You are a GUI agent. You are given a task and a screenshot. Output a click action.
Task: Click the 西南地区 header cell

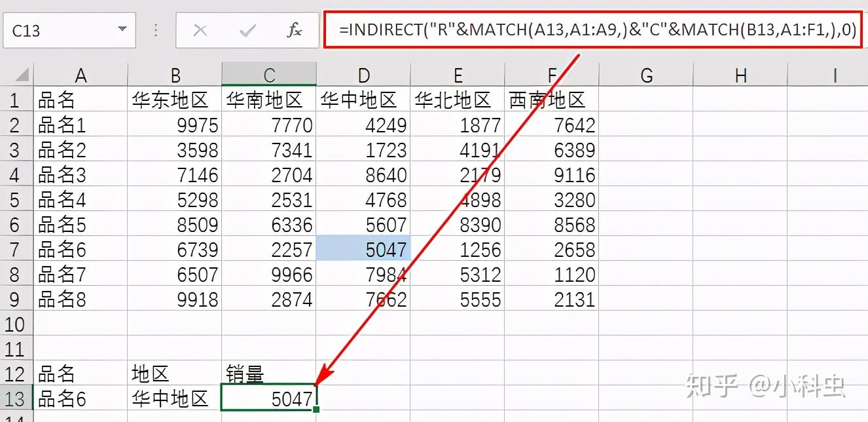(x=552, y=100)
